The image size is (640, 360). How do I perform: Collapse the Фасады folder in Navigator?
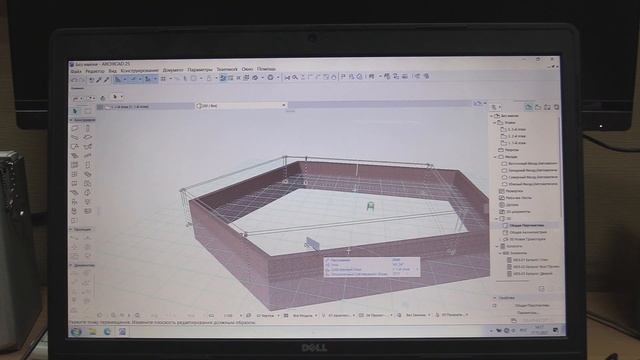(496, 157)
